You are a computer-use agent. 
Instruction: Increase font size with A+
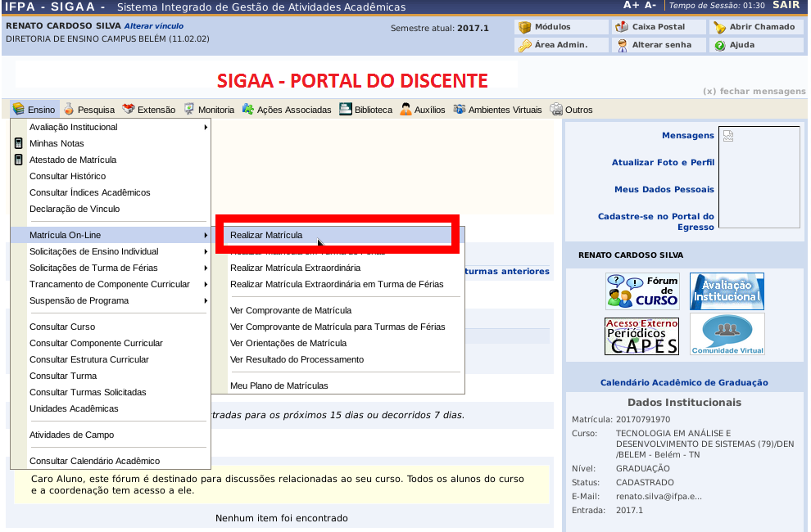pos(631,5)
